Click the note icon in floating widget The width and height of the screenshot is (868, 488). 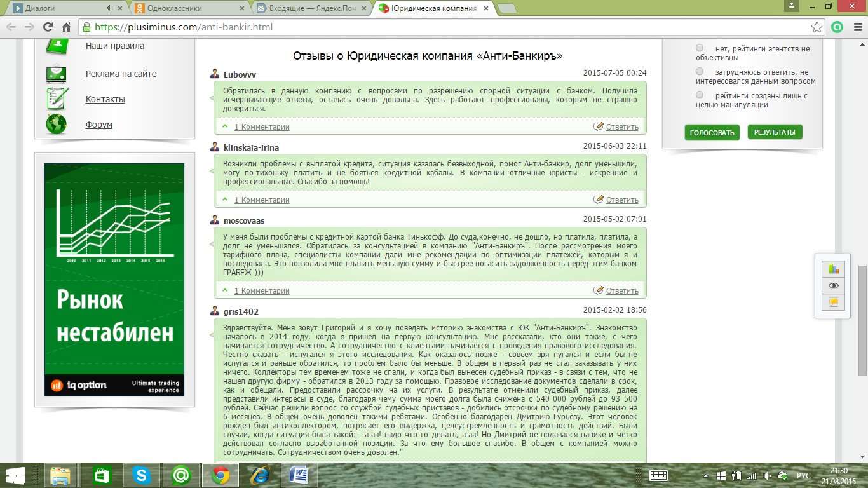click(833, 302)
